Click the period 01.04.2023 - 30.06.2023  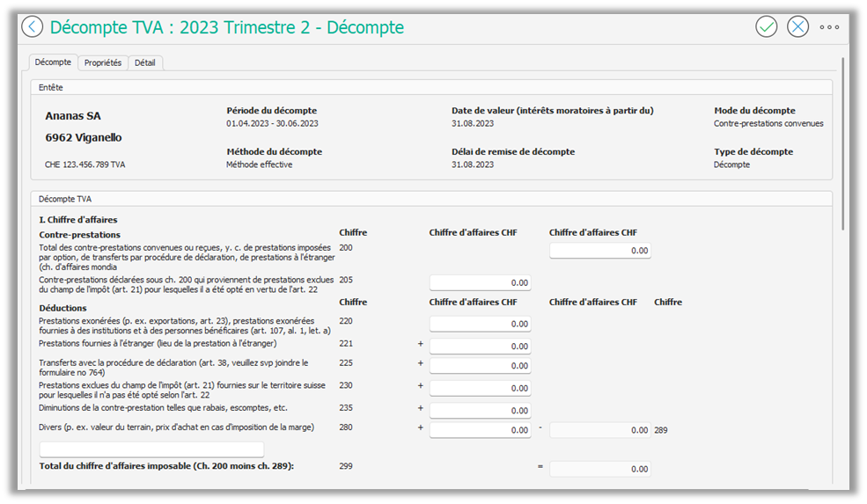pos(272,124)
